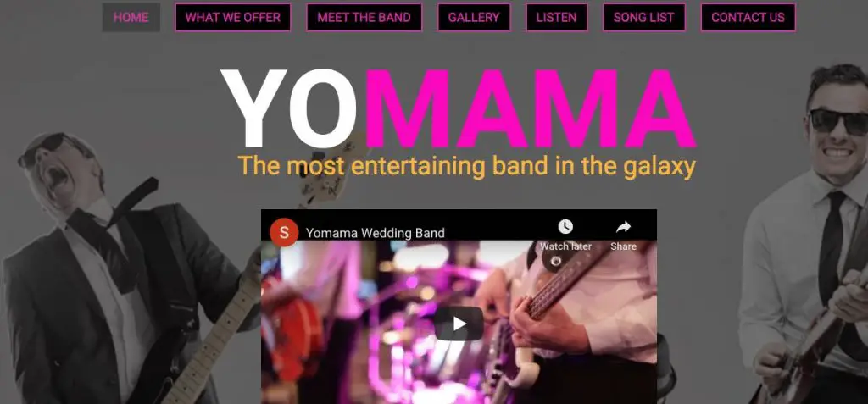This screenshot has width=868, height=404.
Task: Click the white YO logo text
Action: click(x=289, y=109)
